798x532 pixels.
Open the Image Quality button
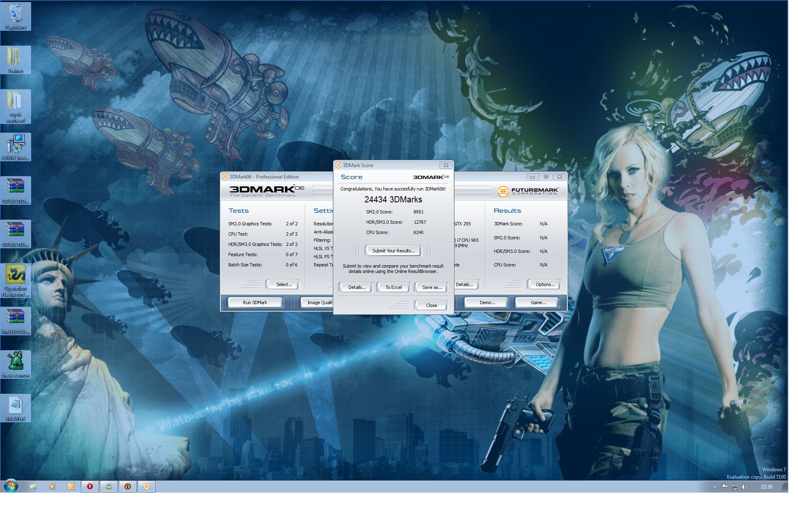tap(317, 303)
